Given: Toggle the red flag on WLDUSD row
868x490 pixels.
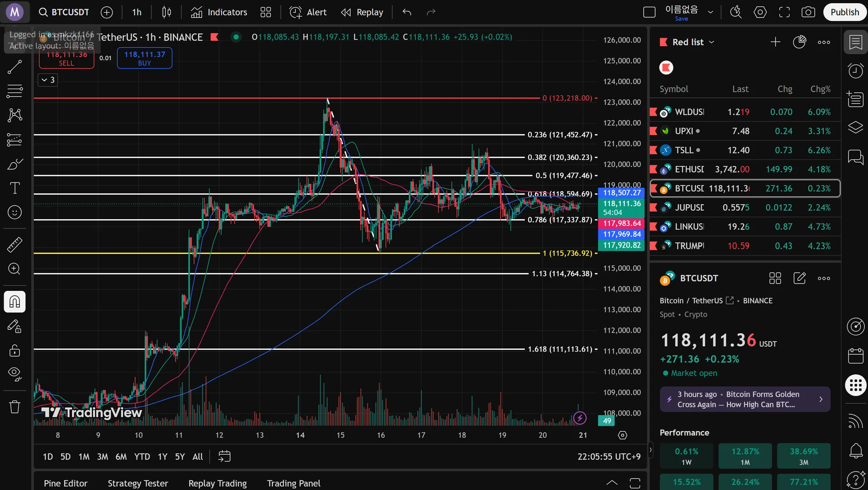Looking at the screenshot, I should tap(654, 112).
